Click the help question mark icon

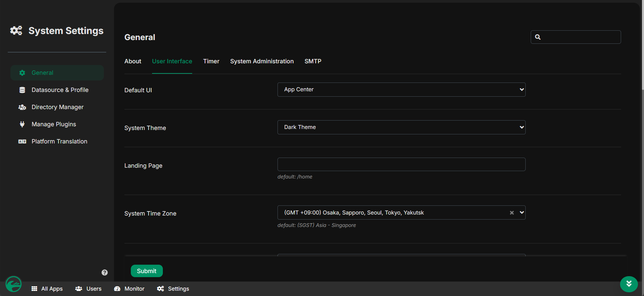click(x=105, y=272)
